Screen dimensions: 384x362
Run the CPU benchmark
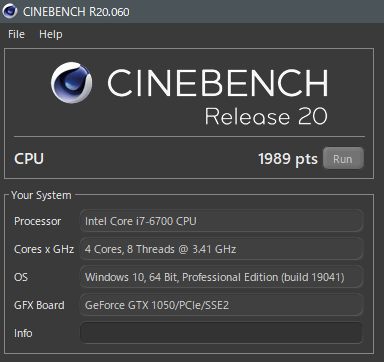tap(343, 159)
